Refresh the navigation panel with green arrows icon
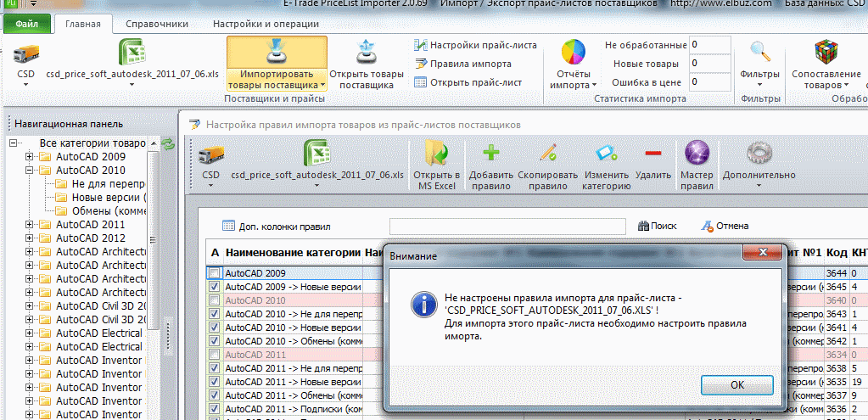The width and height of the screenshot is (868, 420). click(x=168, y=144)
